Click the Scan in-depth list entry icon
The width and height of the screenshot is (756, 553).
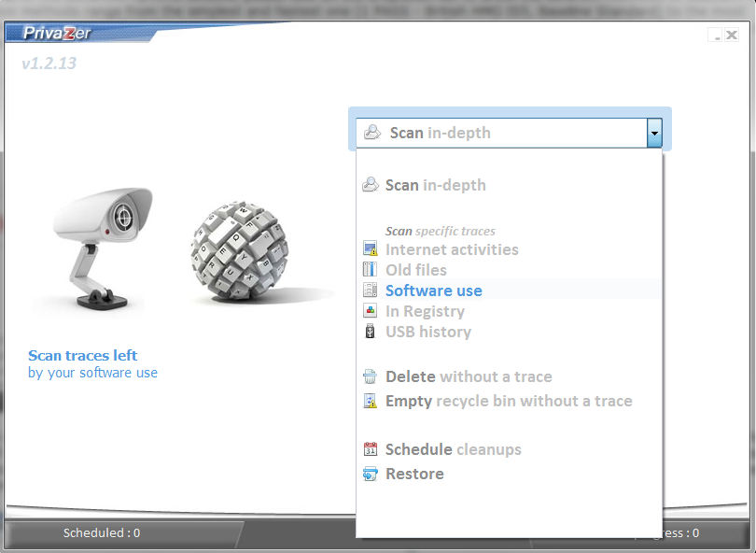pos(371,185)
